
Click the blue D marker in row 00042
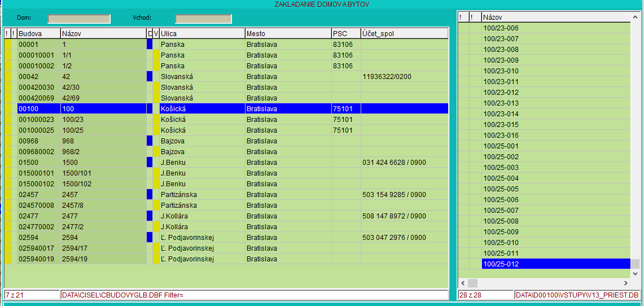(x=150, y=76)
